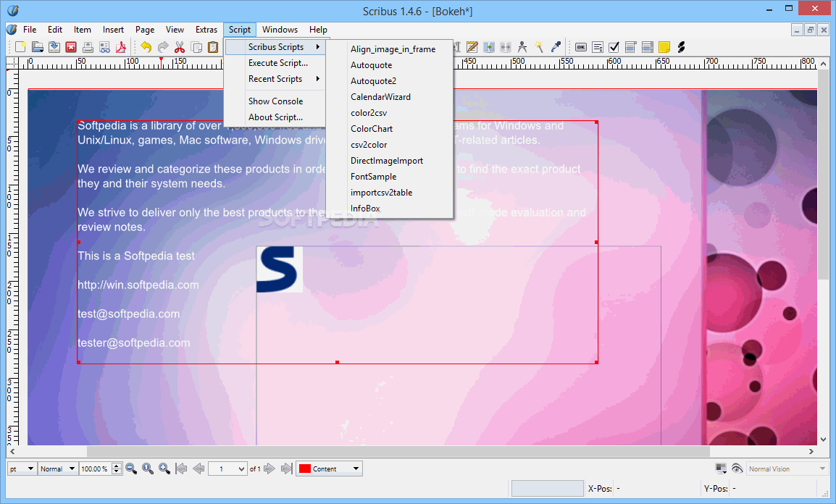Undo the last action with the yellow arrow
The width and height of the screenshot is (836, 504).
coord(146,47)
